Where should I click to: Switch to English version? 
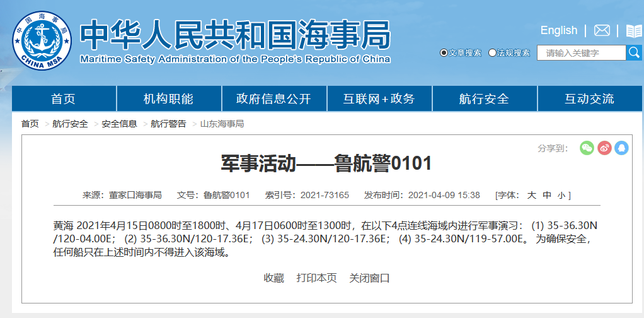click(x=558, y=30)
